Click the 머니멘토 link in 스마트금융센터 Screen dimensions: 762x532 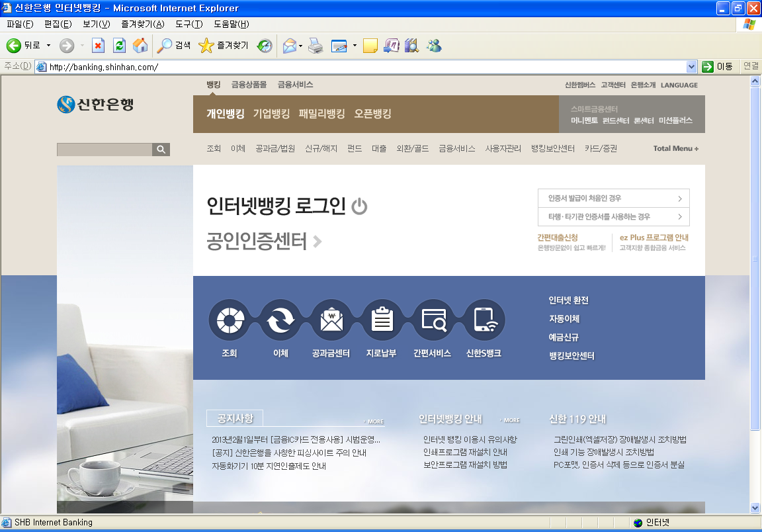pos(584,120)
